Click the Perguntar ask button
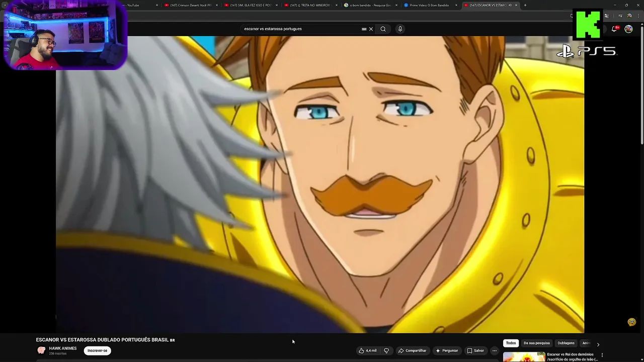 point(447,350)
